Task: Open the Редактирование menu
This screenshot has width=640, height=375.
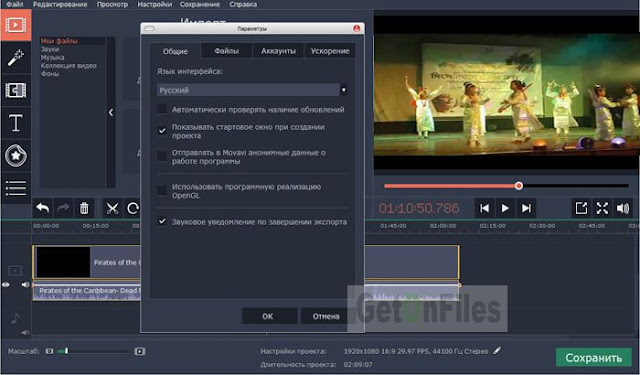Action: coord(60,4)
